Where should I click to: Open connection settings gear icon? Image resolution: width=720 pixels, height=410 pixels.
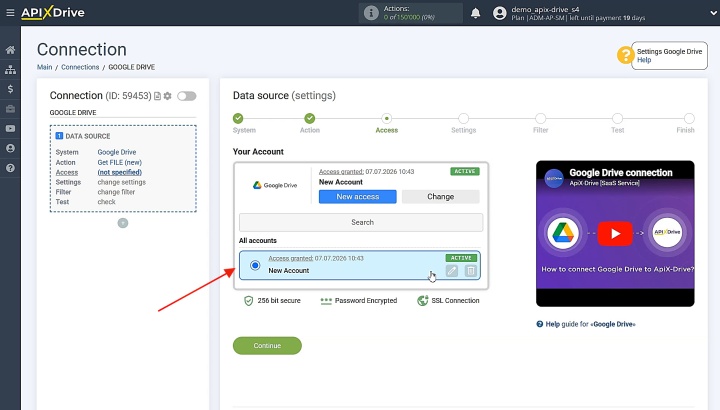[168, 96]
